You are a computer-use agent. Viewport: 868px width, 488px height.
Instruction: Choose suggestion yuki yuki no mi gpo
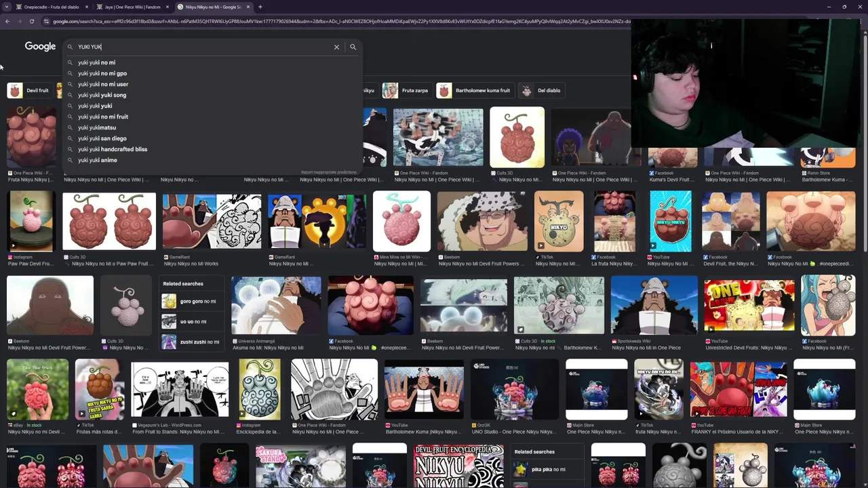tap(212, 73)
